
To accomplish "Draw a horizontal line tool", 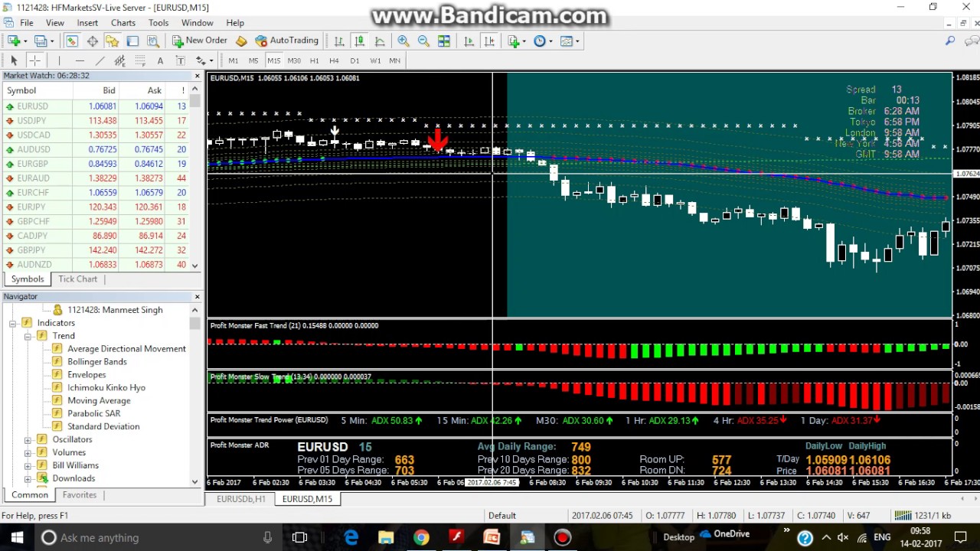I will (x=80, y=60).
